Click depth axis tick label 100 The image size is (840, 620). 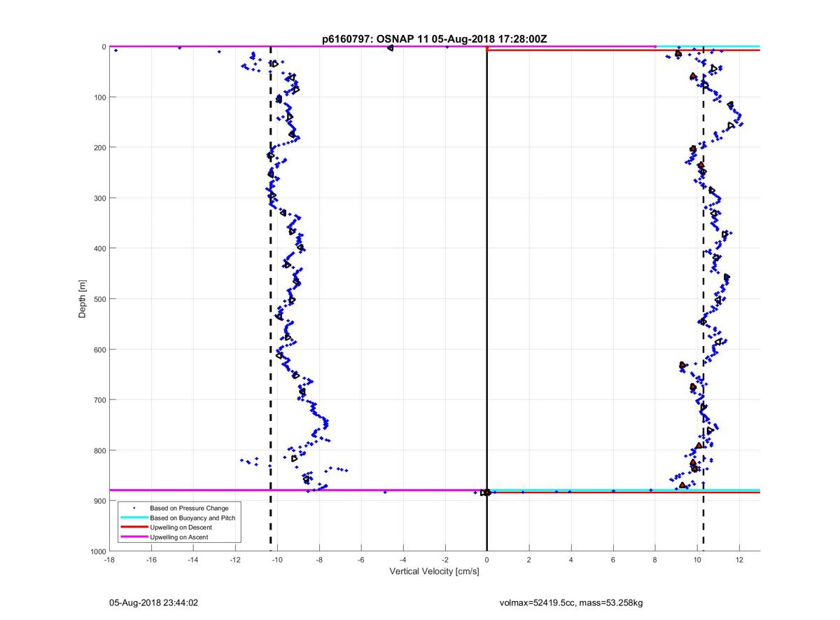tap(99, 97)
